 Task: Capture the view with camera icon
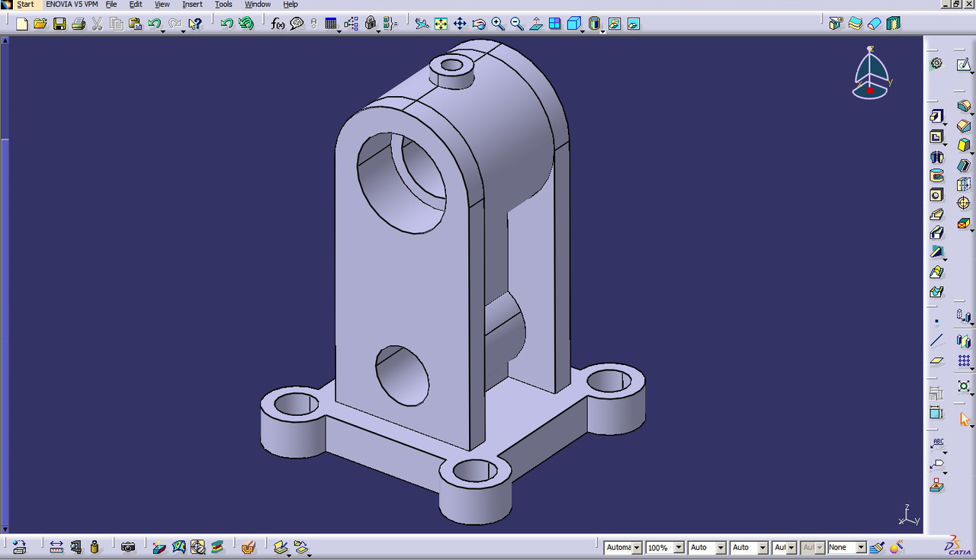point(128,547)
